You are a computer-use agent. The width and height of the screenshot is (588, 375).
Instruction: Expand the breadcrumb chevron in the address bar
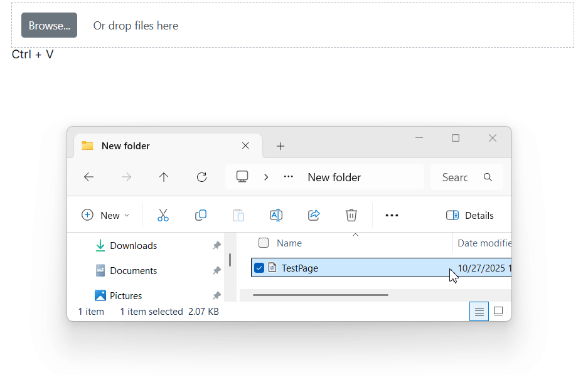coord(266,177)
